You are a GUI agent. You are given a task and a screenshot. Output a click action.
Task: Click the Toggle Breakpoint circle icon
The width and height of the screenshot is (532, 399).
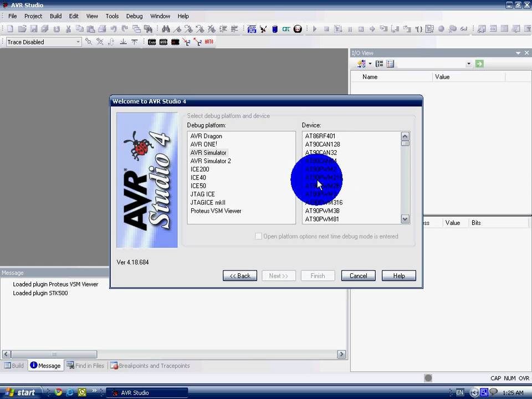click(441, 29)
